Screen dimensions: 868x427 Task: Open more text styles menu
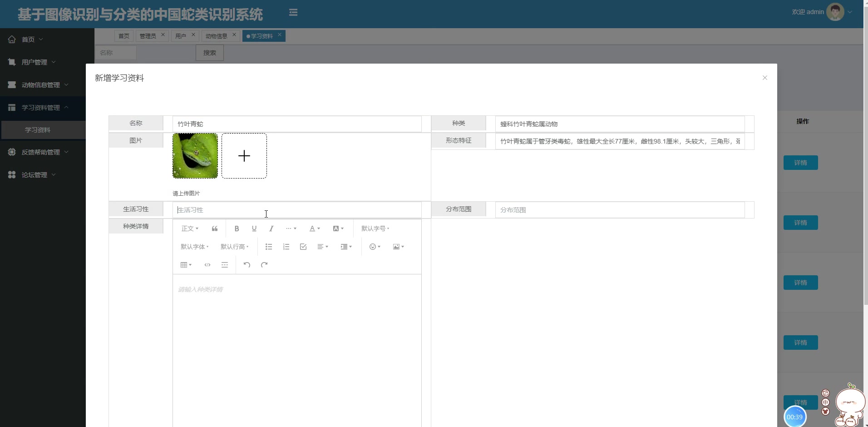(x=291, y=228)
